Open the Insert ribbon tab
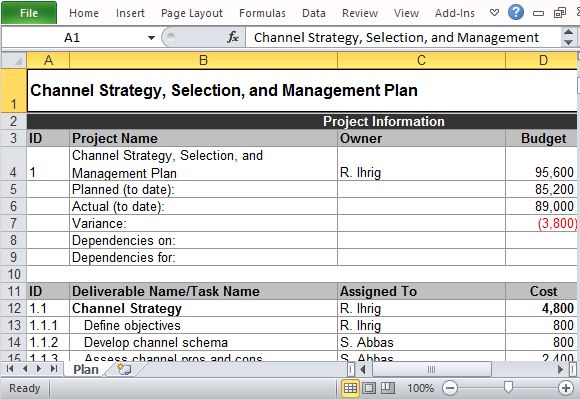The height and width of the screenshot is (400, 580). 130,13
